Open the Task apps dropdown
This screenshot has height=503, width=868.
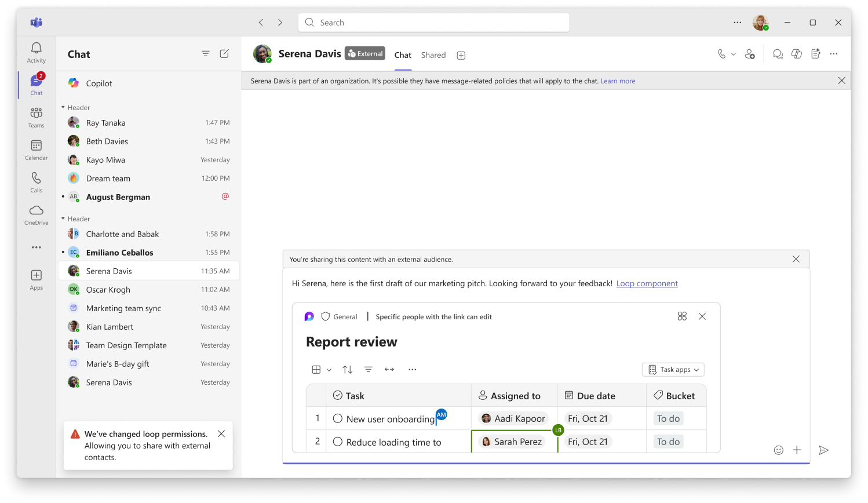coord(673,369)
